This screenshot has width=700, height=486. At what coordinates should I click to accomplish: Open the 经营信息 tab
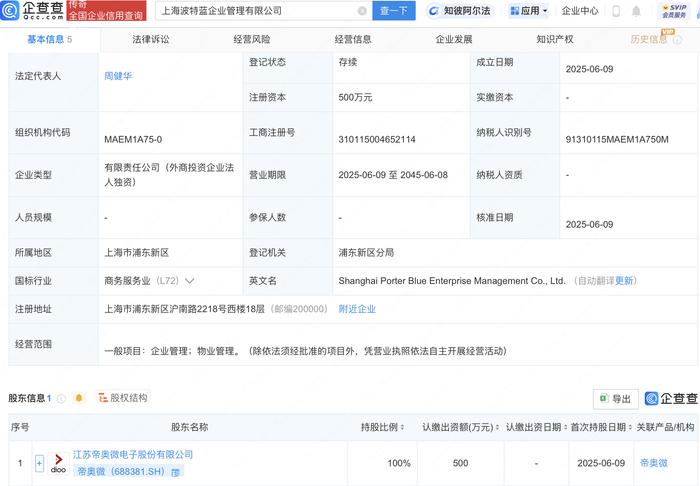(353, 39)
